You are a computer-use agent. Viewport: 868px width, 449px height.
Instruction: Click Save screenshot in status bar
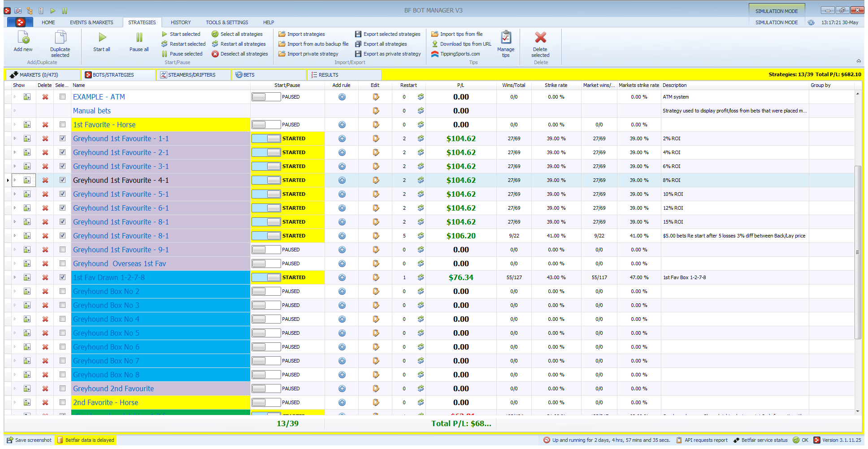click(x=29, y=440)
